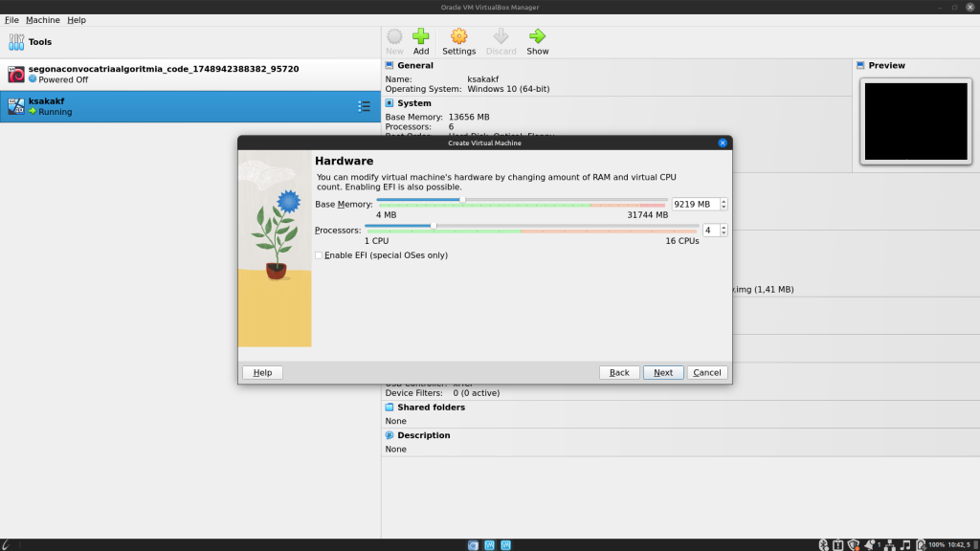980x551 pixels.
Task: Open the System section header
Action: [x=413, y=103]
